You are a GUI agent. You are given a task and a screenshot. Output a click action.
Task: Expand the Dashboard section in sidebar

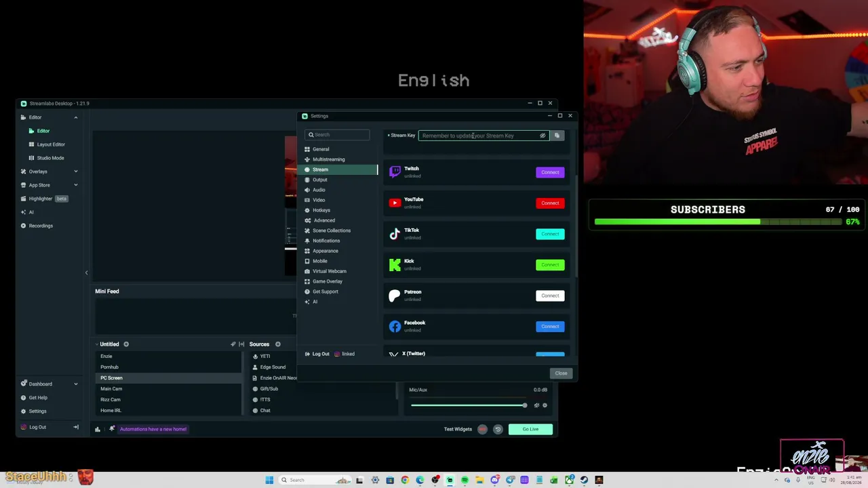pyautogui.click(x=76, y=384)
